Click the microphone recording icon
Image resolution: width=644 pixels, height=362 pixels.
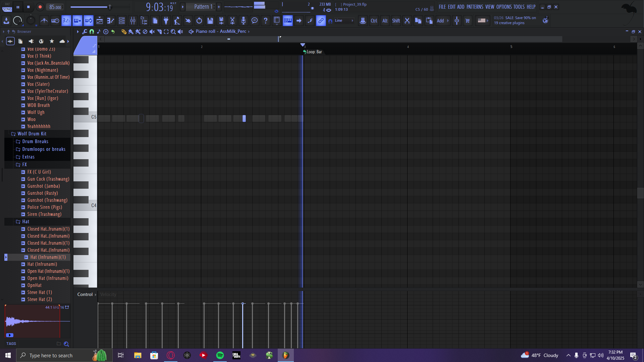pyautogui.click(x=244, y=21)
